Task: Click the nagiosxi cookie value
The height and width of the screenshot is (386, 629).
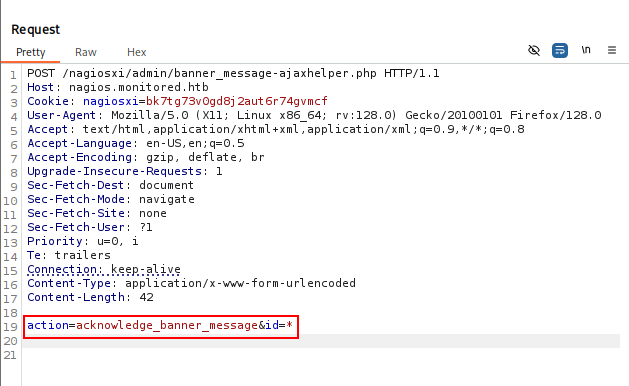Action: [237, 101]
